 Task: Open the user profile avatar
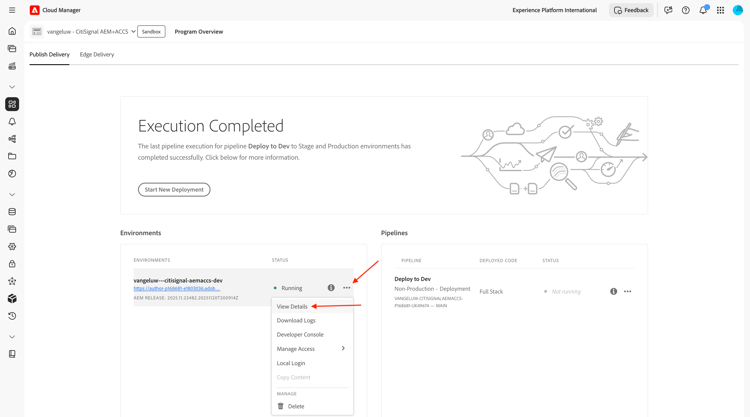738,10
